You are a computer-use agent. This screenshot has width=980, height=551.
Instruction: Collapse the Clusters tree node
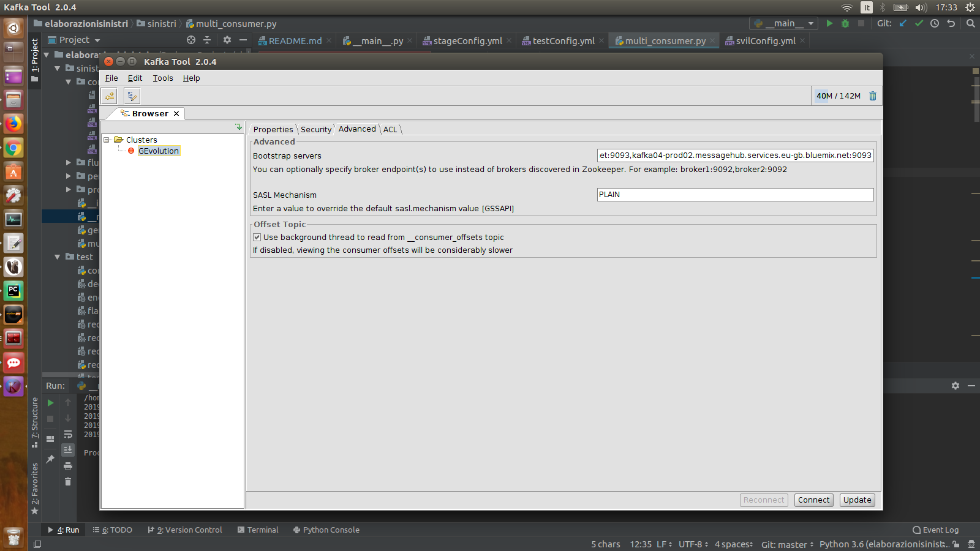pyautogui.click(x=107, y=140)
